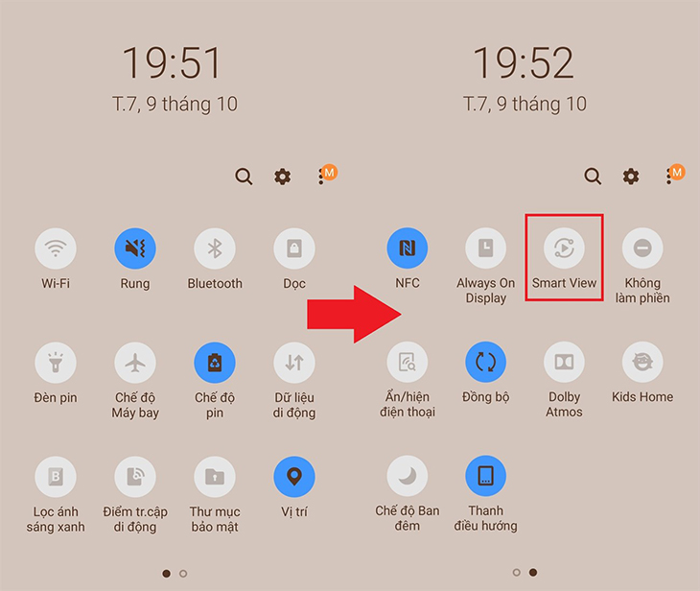This screenshot has width=700, height=591.
Task: Turn off the Vị trí location toggle
Action: pyautogui.click(x=294, y=477)
